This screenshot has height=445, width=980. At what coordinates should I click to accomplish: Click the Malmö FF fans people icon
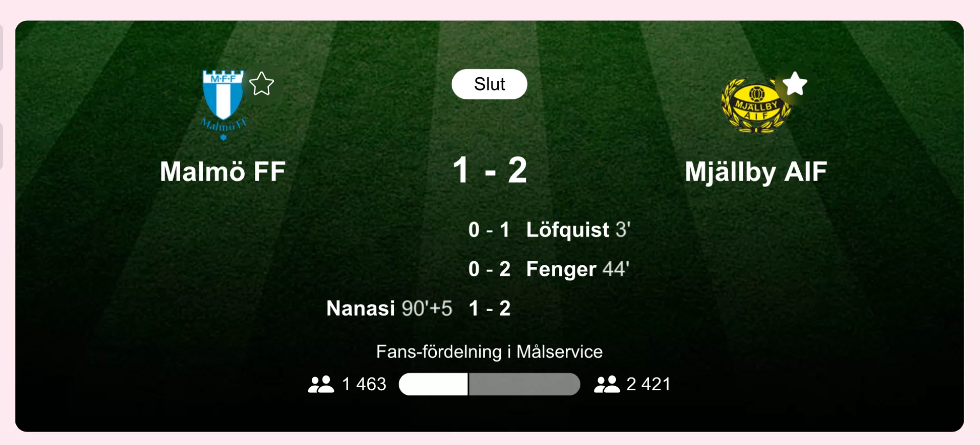(x=321, y=384)
